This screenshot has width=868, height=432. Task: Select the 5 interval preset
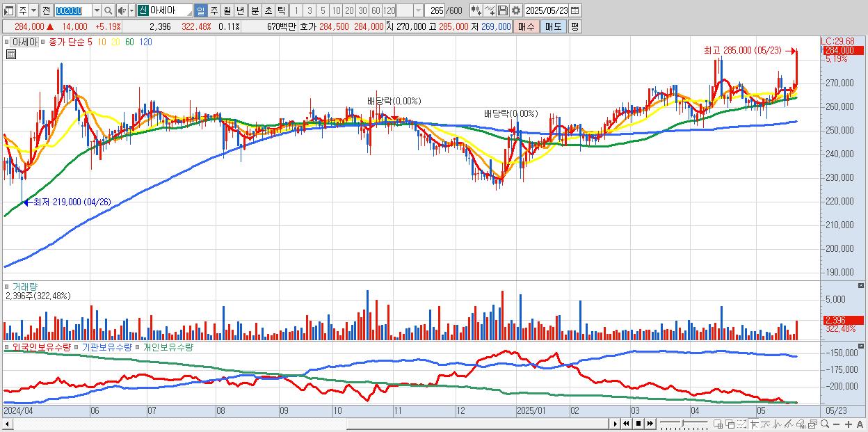click(323, 10)
